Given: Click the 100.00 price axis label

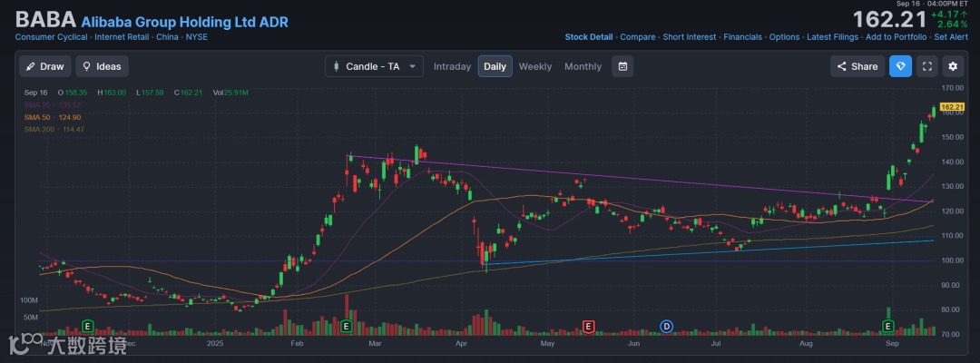Looking at the screenshot, I should point(951,260).
